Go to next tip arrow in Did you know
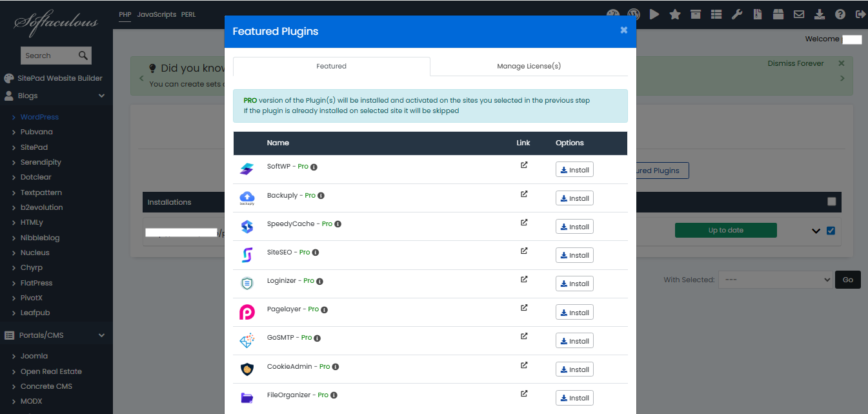This screenshot has width=868, height=414. coord(842,78)
